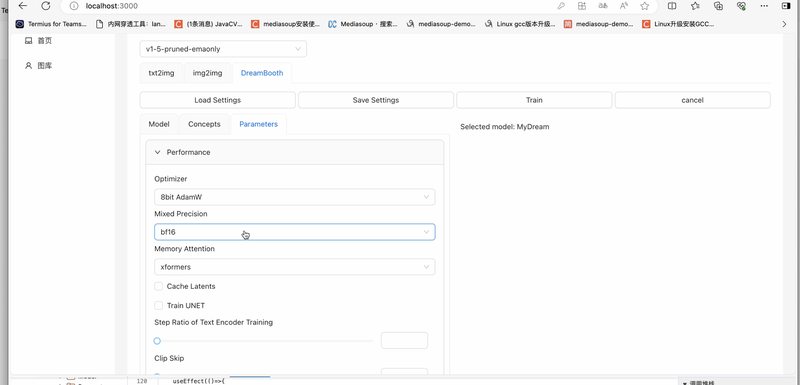The image size is (800, 385).
Task: Open the mediasoup安装使 bookmark
Action: (x=286, y=24)
